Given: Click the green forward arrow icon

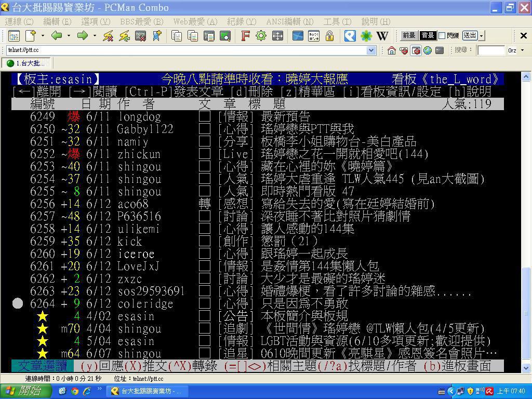Looking at the screenshot, I should (82, 36).
